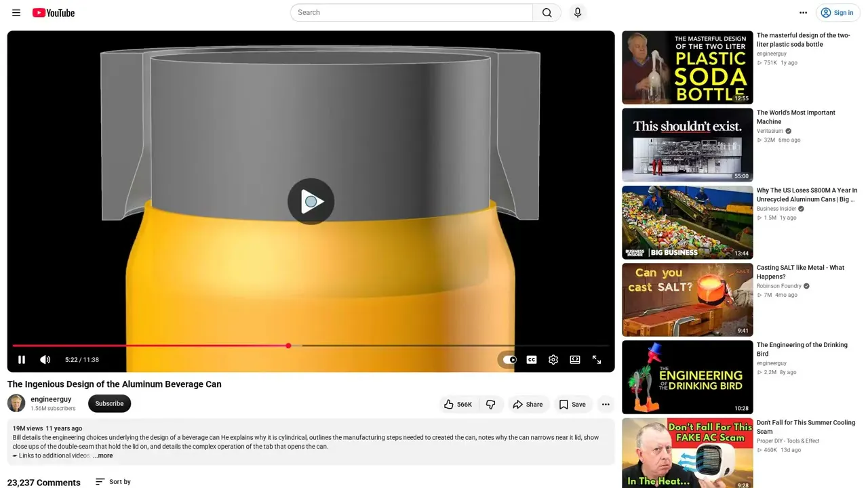868x488 pixels.
Task: Open Engineering of the Drinking Bird thumbnail
Action: (x=688, y=378)
